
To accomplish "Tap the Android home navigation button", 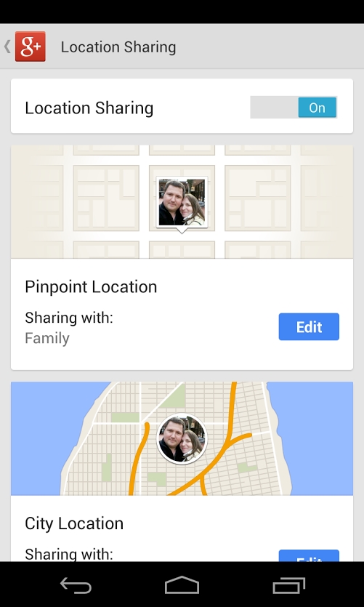I will pos(182,585).
